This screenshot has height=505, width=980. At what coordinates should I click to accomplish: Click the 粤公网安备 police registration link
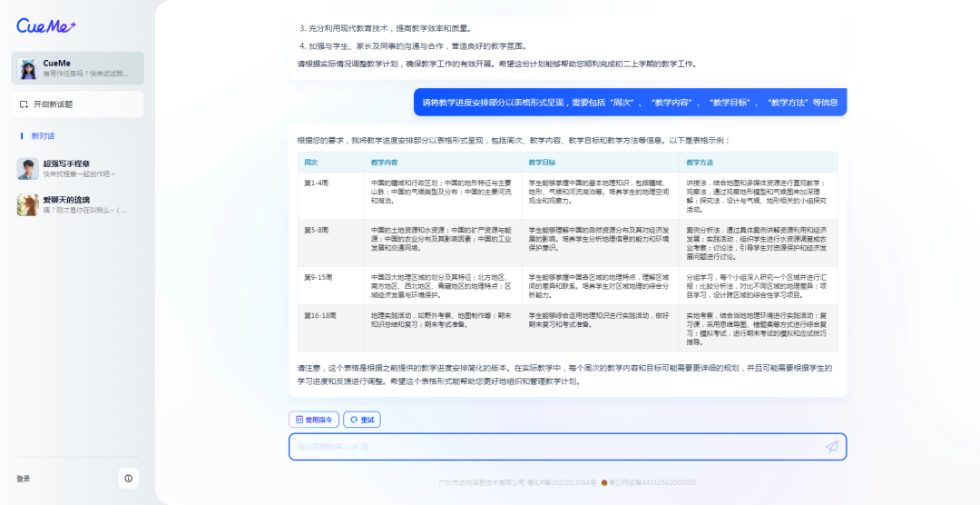click(649, 482)
